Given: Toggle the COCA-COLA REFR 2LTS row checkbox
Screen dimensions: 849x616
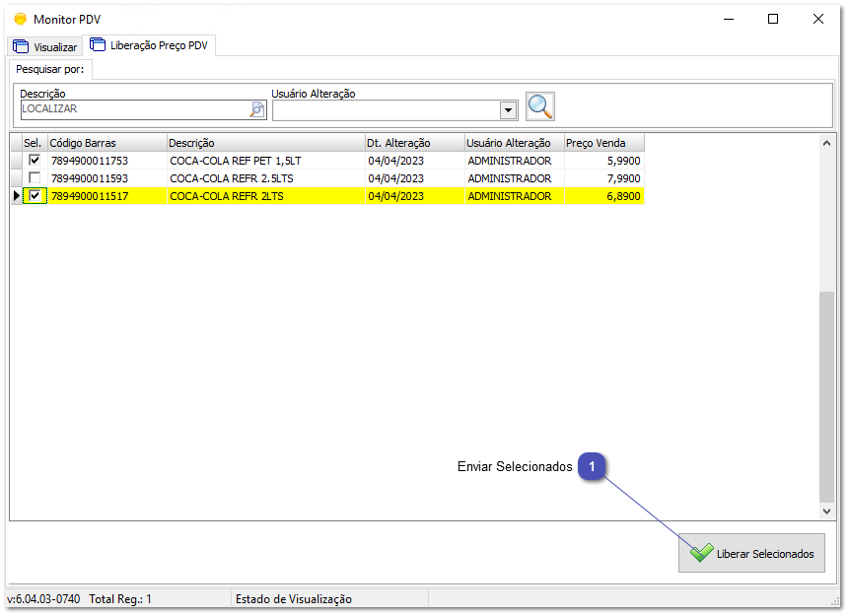Looking at the screenshot, I should [x=35, y=196].
